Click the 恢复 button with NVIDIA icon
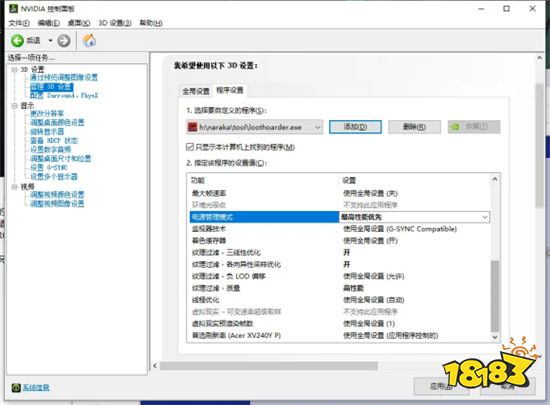Viewport: 550px width, 405px height. (474, 127)
